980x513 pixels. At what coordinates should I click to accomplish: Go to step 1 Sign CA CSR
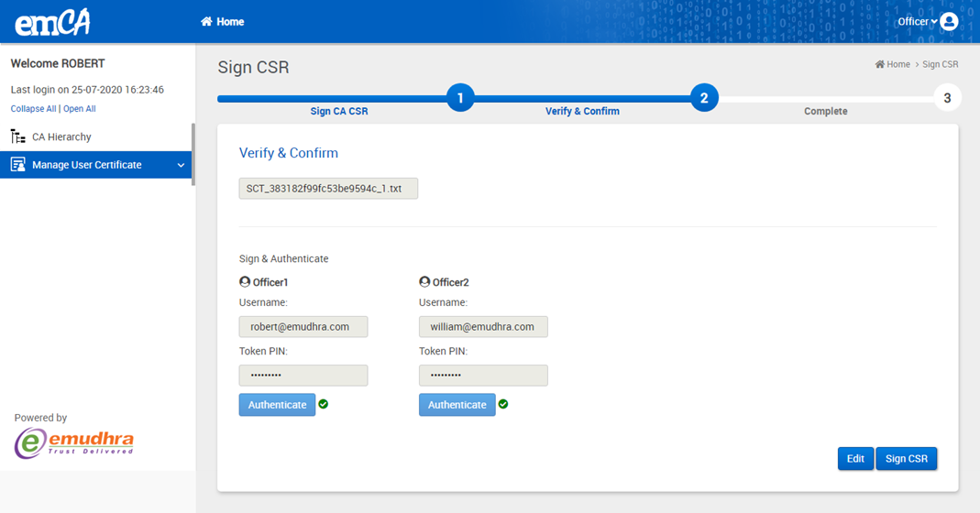(x=459, y=98)
